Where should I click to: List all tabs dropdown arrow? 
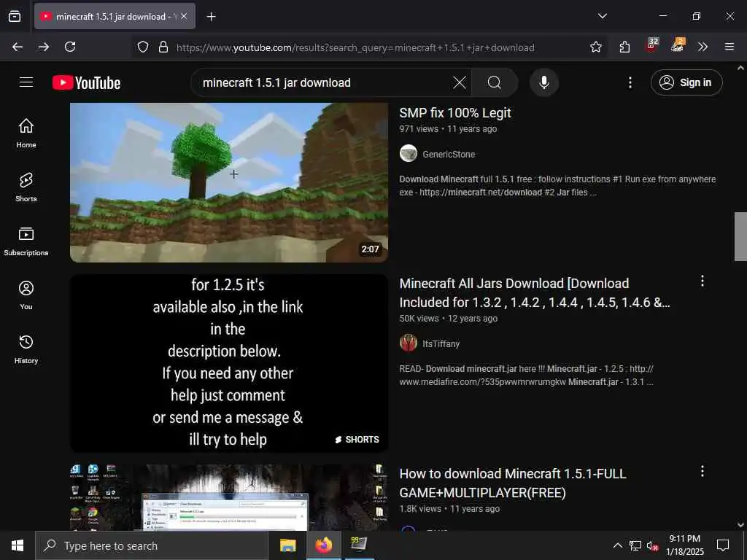(602, 16)
